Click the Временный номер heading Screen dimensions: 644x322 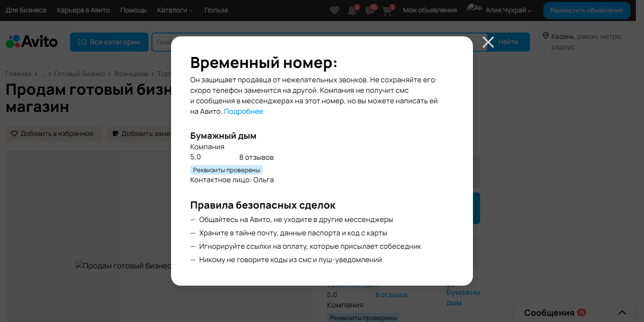(264, 63)
